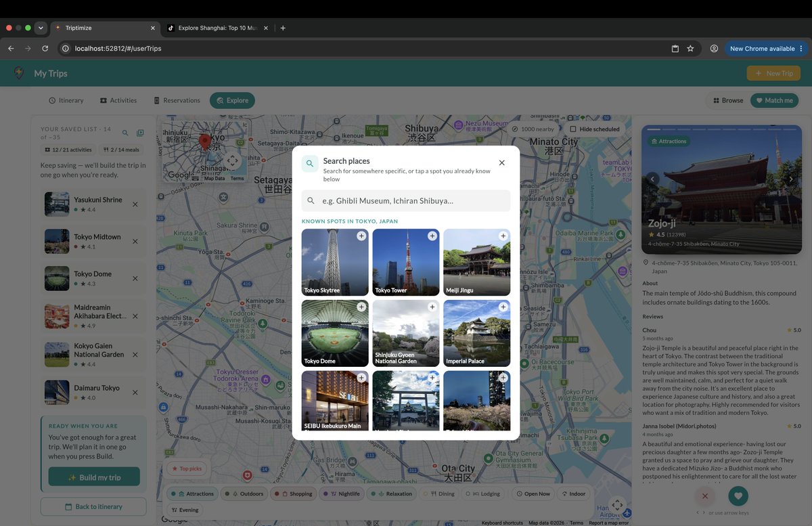Add Tokyo Tower with its plus icon

(x=432, y=236)
